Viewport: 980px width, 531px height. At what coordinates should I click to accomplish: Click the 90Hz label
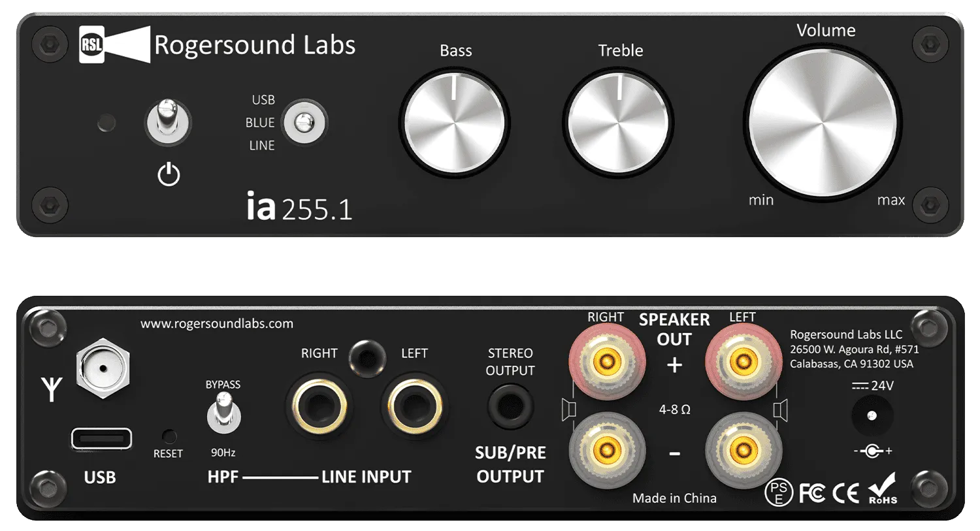(223, 453)
